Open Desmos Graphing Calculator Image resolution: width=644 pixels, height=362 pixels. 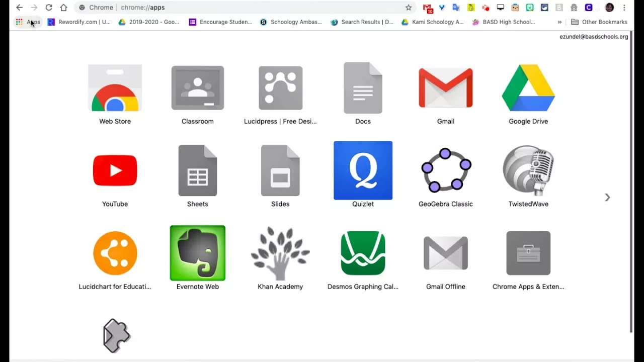coord(363,253)
